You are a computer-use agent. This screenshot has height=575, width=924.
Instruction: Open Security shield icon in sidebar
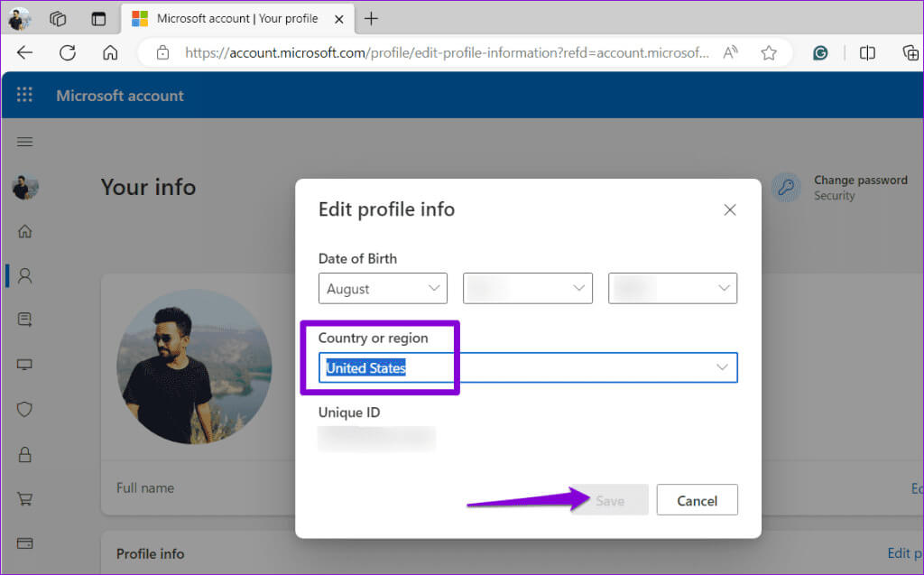pos(24,409)
